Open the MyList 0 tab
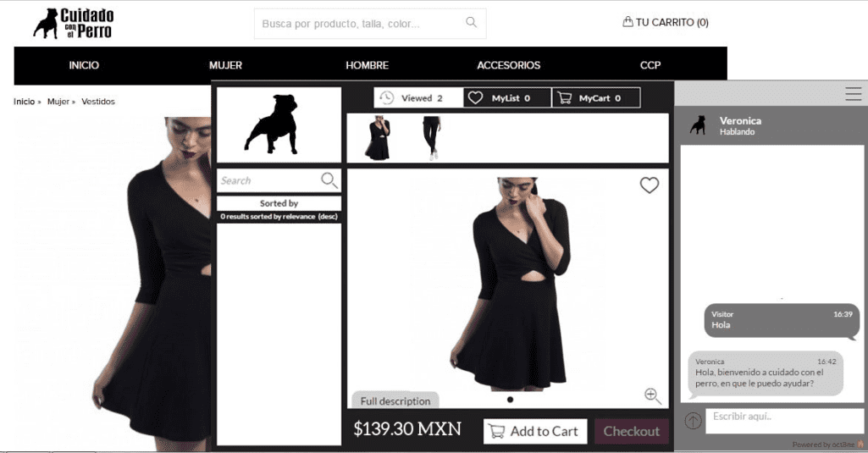The width and height of the screenshot is (868, 453). pyautogui.click(x=507, y=98)
